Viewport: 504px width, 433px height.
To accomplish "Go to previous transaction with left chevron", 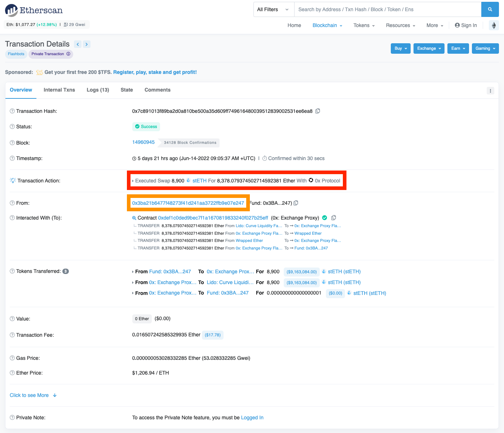I will point(78,44).
